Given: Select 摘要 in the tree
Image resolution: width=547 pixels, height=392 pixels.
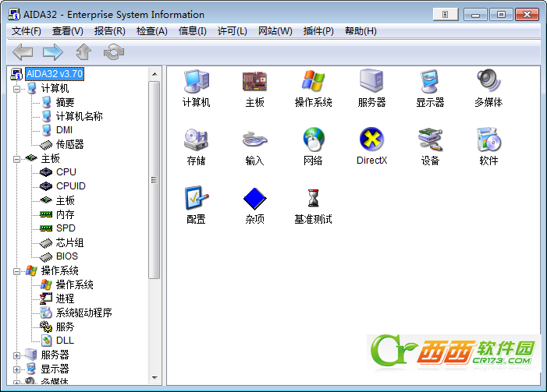Looking at the screenshot, I should tap(66, 102).
